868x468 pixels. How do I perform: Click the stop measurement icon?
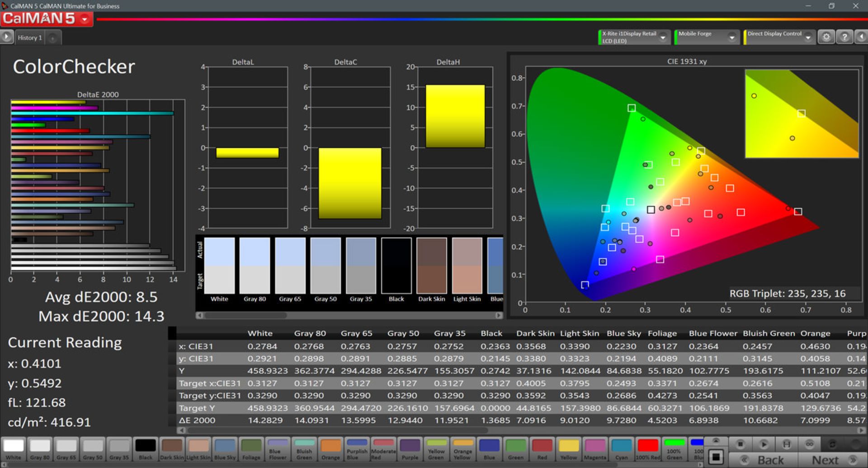point(740,444)
